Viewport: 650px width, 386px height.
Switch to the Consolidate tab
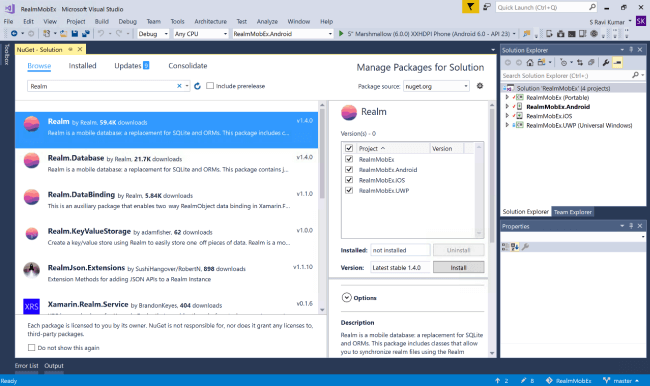[188, 66]
